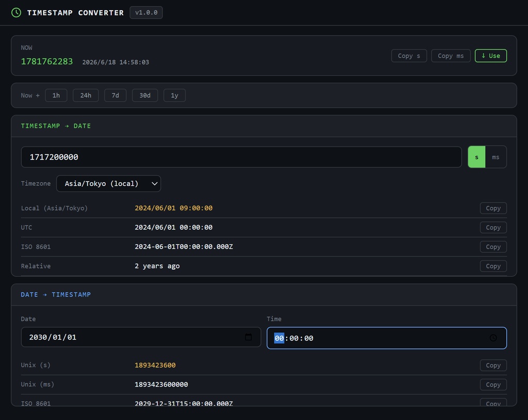Switch unit toggle to milliseconds (ms)

click(x=496, y=157)
